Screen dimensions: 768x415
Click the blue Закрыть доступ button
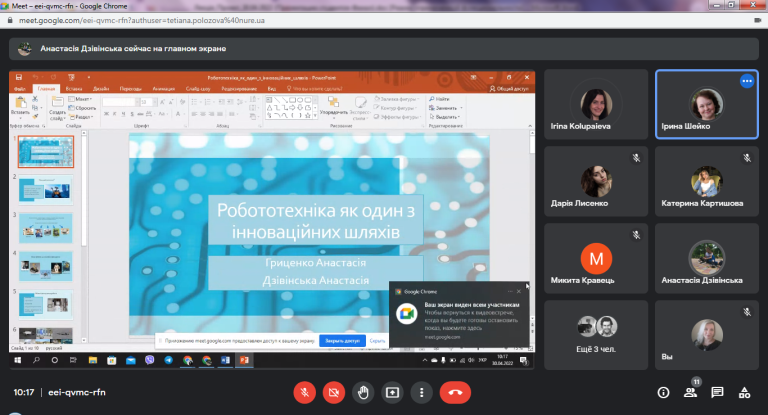click(342, 341)
